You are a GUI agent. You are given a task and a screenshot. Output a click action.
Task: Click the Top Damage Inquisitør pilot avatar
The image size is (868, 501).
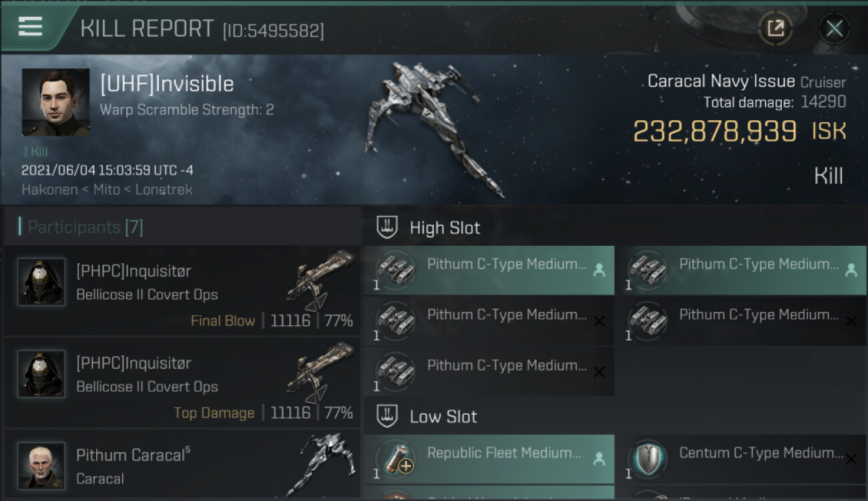tap(41, 374)
